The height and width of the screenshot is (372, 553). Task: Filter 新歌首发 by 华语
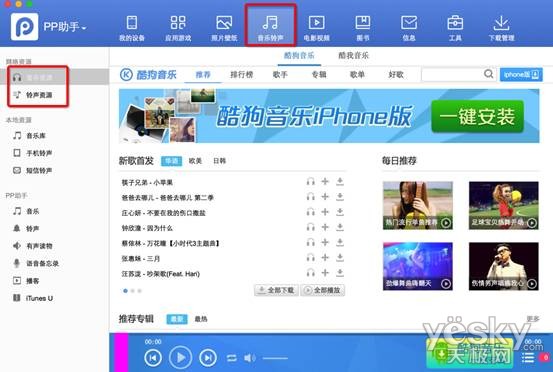tap(171, 161)
